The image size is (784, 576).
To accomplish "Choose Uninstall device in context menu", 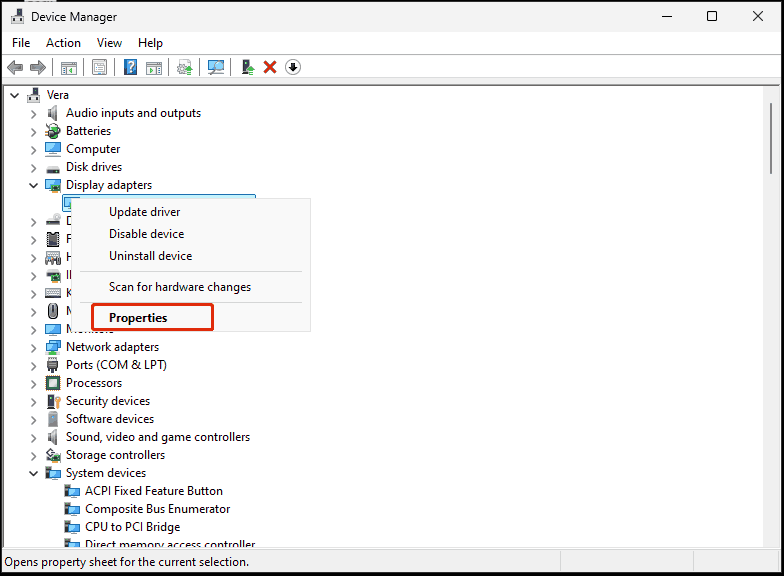I will click(x=150, y=256).
